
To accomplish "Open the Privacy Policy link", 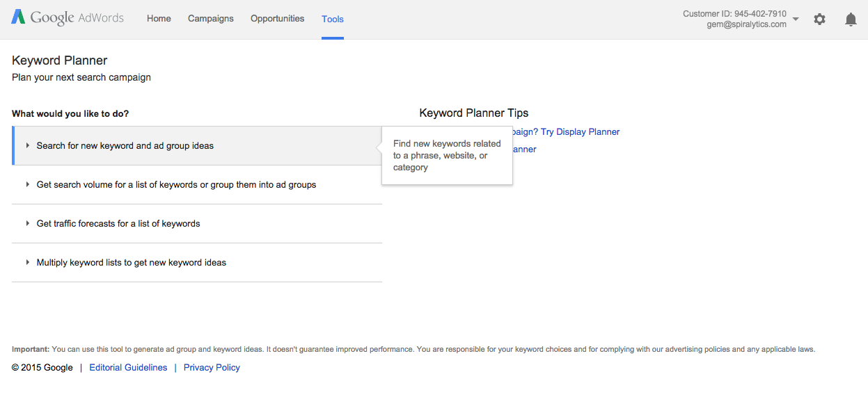I will pyautogui.click(x=212, y=368).
